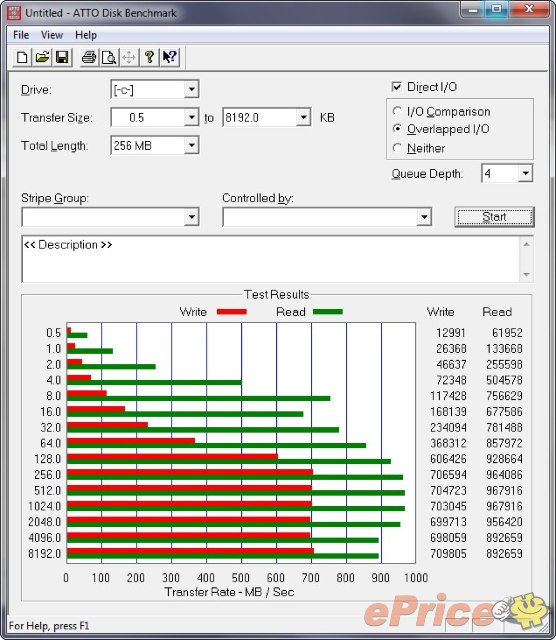Click the Description scrollbar up arrow

pos(526,244)
